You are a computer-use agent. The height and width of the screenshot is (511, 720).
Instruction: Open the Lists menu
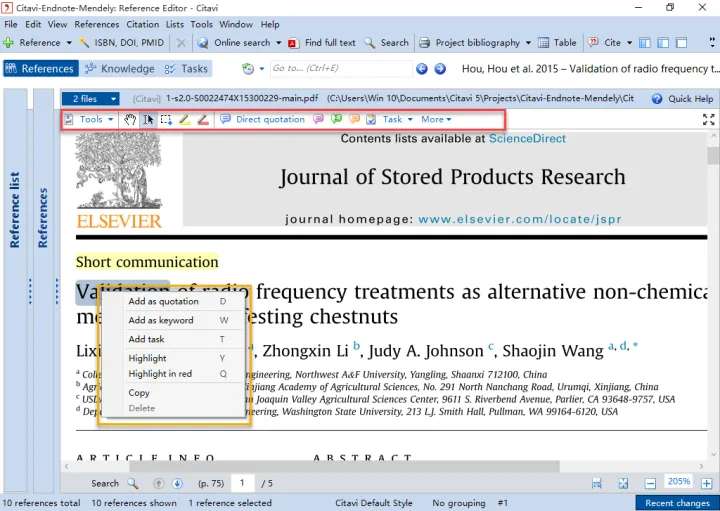point(174,24)
